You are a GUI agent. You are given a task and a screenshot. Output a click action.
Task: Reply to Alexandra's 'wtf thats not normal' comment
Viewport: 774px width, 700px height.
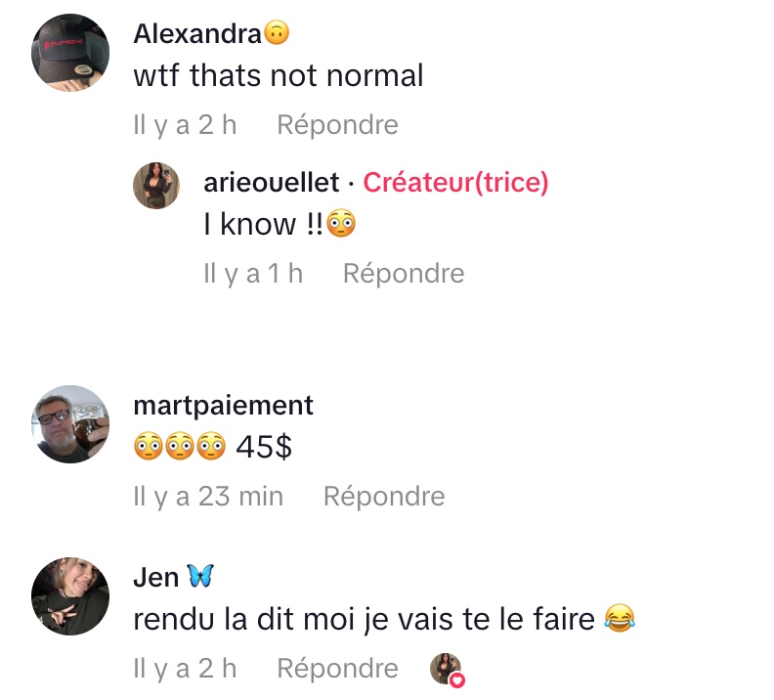[337, 124]
